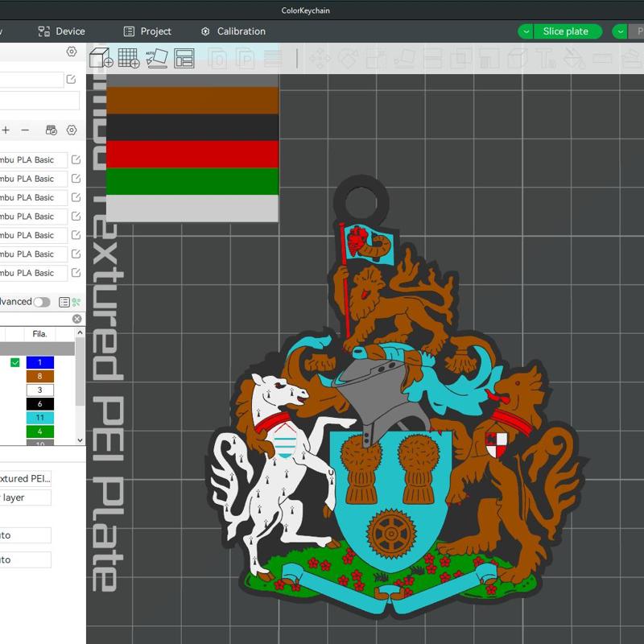Viewport: 644px width, 644px height.
Task: Select cyan filament swatch 11
Action: [39, 418]
